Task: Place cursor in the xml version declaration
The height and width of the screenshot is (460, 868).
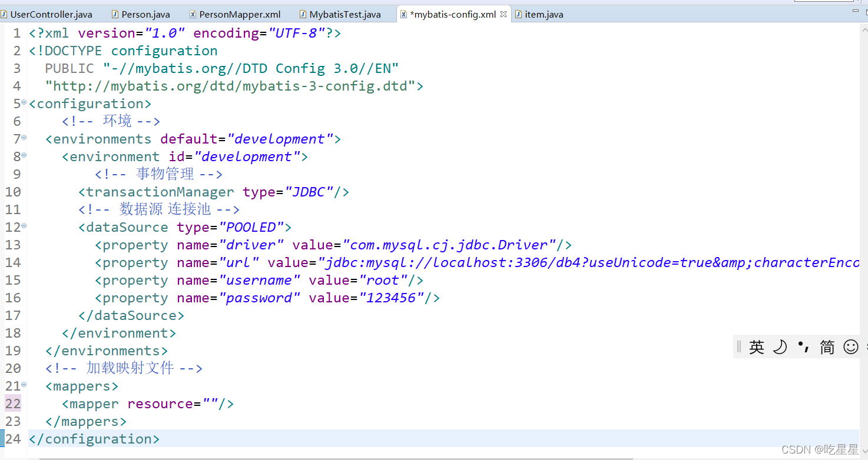Action: [x=185, y=33]
